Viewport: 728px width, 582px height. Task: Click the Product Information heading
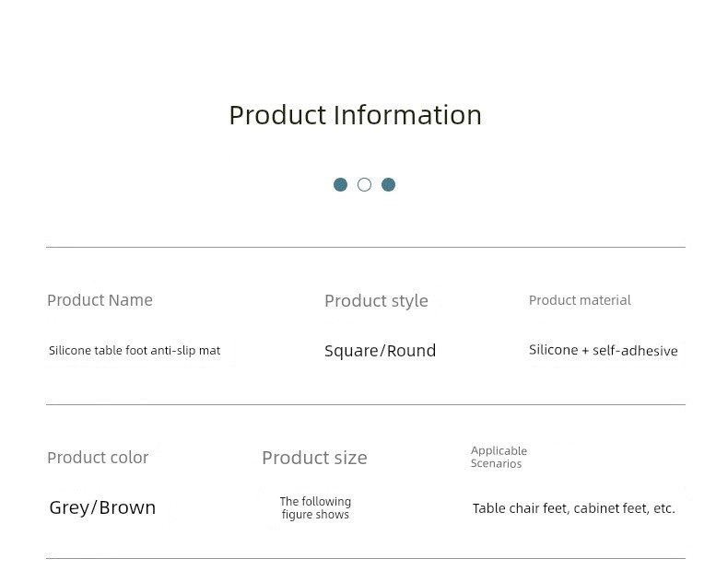pyautogui.click(x=355, y=115)
